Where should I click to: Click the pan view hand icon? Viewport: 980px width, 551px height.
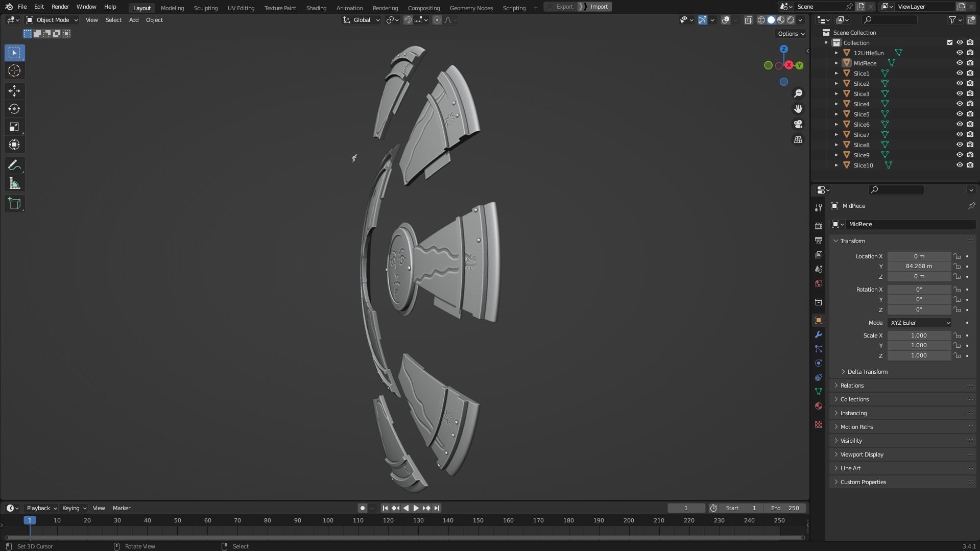[798, 109]
